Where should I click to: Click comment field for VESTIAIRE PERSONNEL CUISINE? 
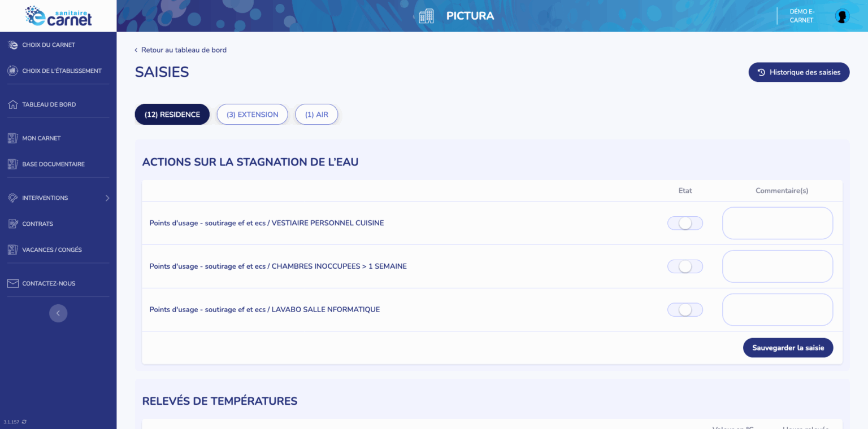pos(778,223)
